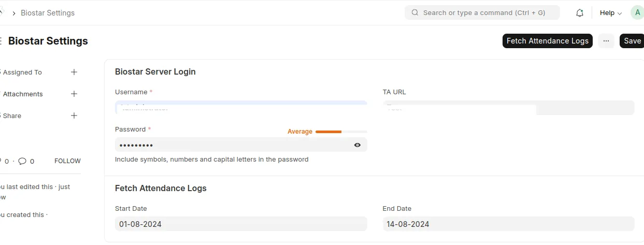Open the comments bubble icon
The height and width of the screenshot is (245, 644).
pos(22,161)
